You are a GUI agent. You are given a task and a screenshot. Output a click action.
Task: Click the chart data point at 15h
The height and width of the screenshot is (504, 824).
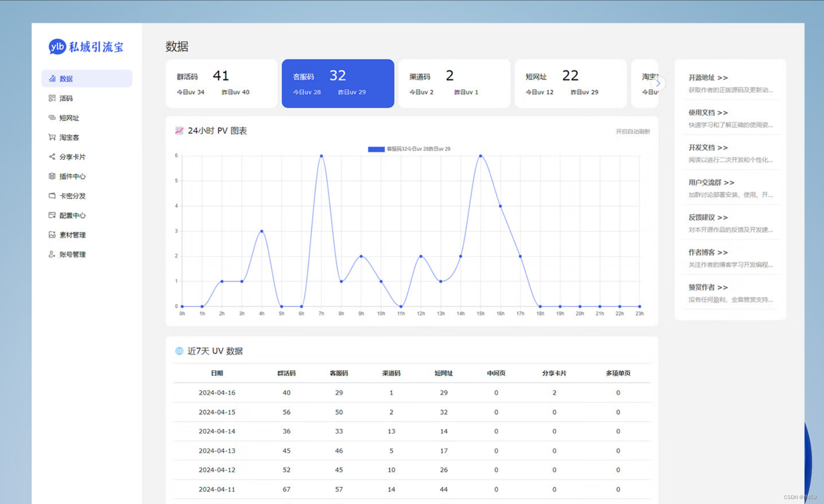pyautogui.click(x=480, y=156)
